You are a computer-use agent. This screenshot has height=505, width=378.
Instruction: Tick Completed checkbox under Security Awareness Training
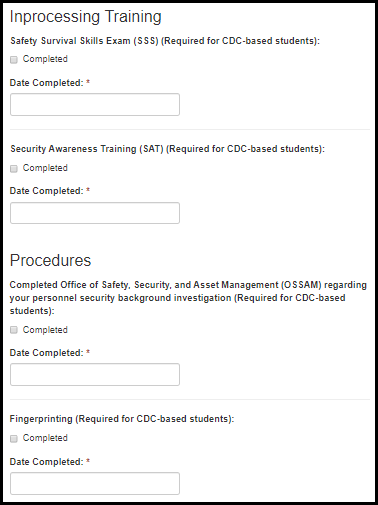pos(14,169)
